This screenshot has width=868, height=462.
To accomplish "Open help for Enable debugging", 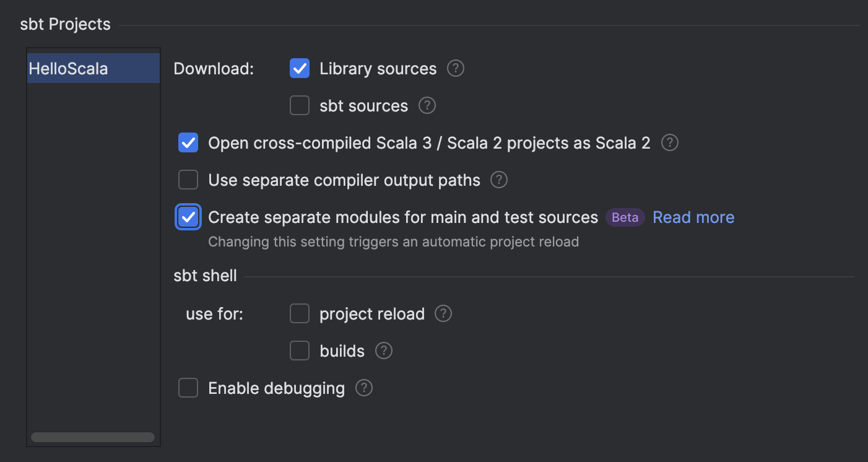I will click(x=363, y=388).
